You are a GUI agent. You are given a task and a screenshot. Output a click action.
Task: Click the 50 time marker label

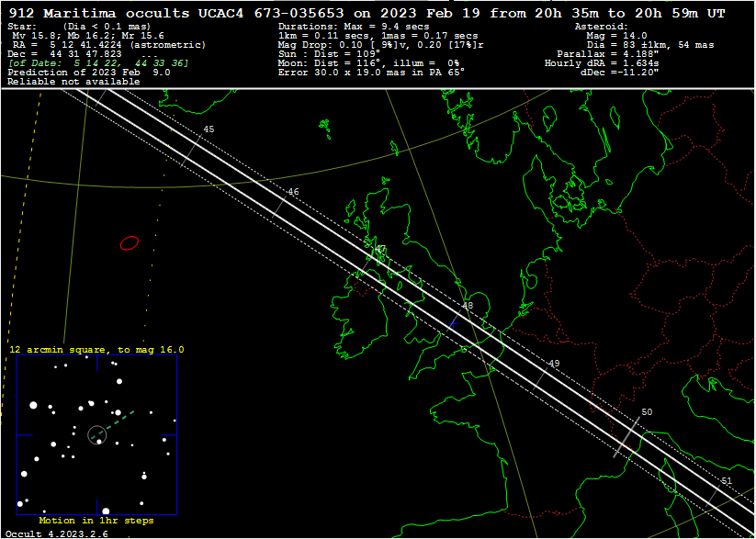647,412
